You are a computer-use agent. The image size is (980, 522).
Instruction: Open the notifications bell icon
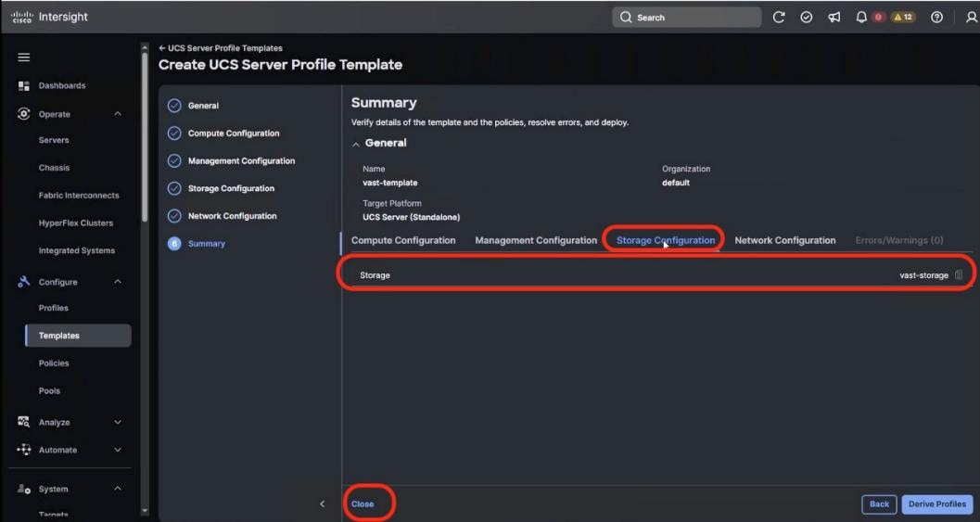tap(861, 18)
